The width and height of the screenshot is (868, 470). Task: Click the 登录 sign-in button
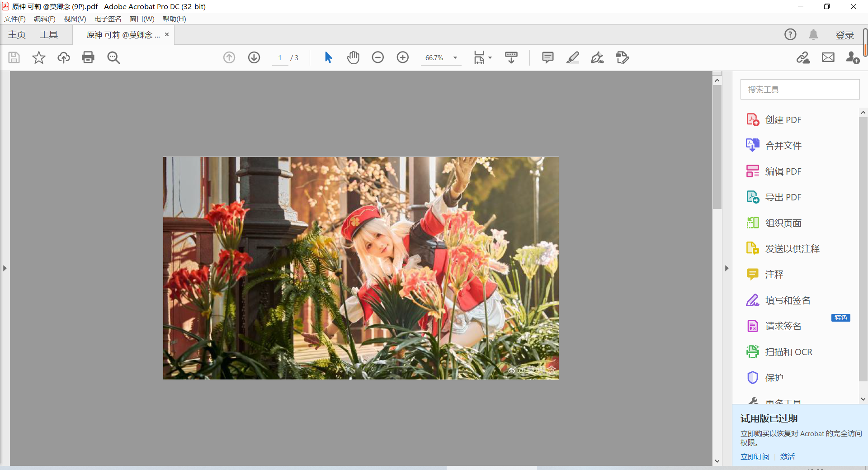(845, 35)
